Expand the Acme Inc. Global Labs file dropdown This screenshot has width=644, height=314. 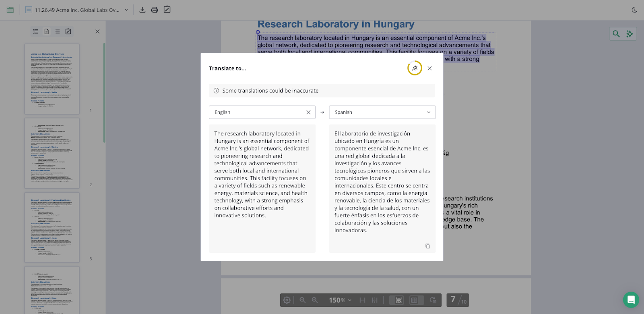pos(126,10)
